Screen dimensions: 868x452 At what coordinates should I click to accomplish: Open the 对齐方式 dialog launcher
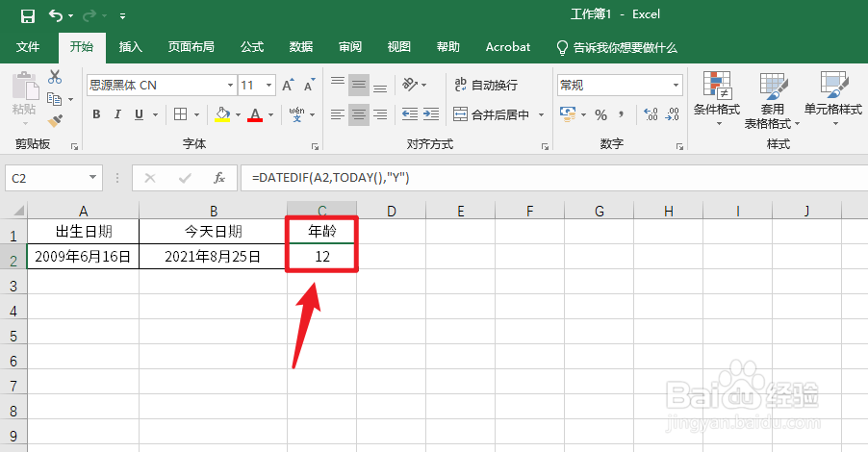tap(546, 146)
